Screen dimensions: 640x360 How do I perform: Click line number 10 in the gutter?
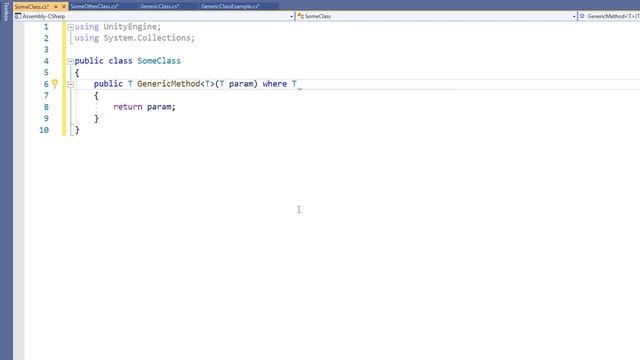click(x=44, y=130)
